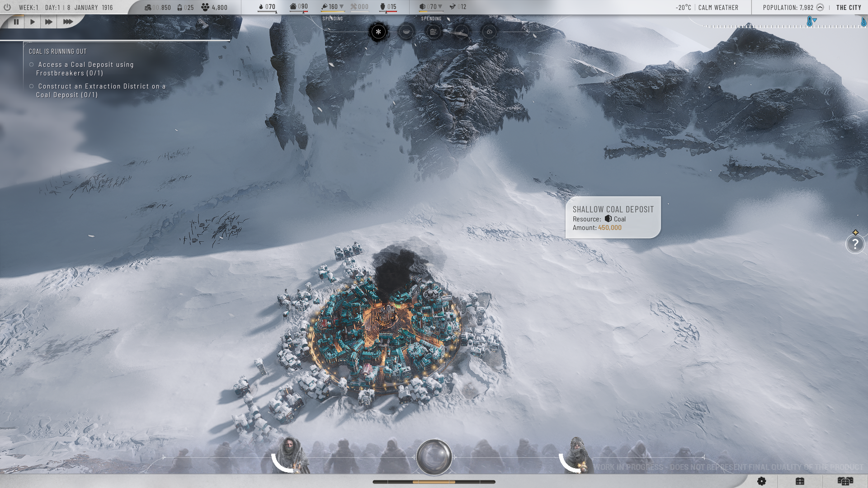
Task: Set game to normal play speed
Action: click(33, 22)
